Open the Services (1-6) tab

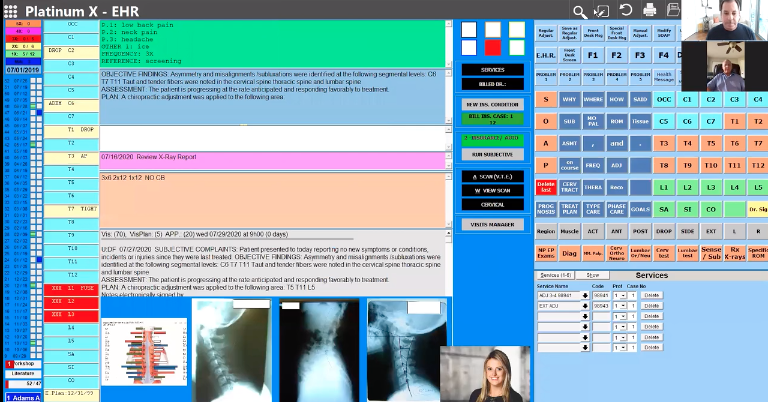click(555, 275)
